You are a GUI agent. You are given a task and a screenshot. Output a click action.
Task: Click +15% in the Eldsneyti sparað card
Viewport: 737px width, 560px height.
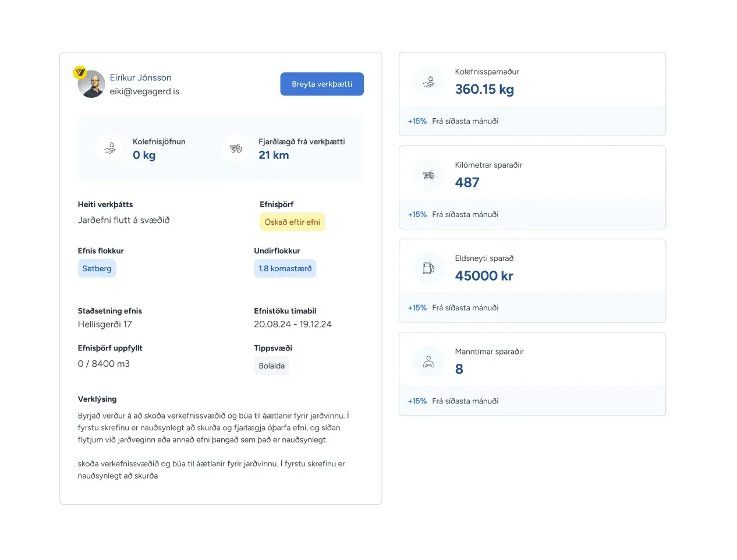tap(417, 307)
